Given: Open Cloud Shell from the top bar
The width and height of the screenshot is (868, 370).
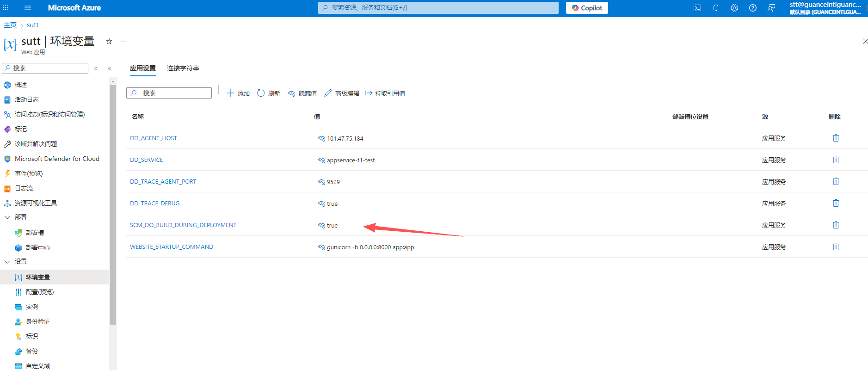Looking at the screenshot, I should point(697,8).
